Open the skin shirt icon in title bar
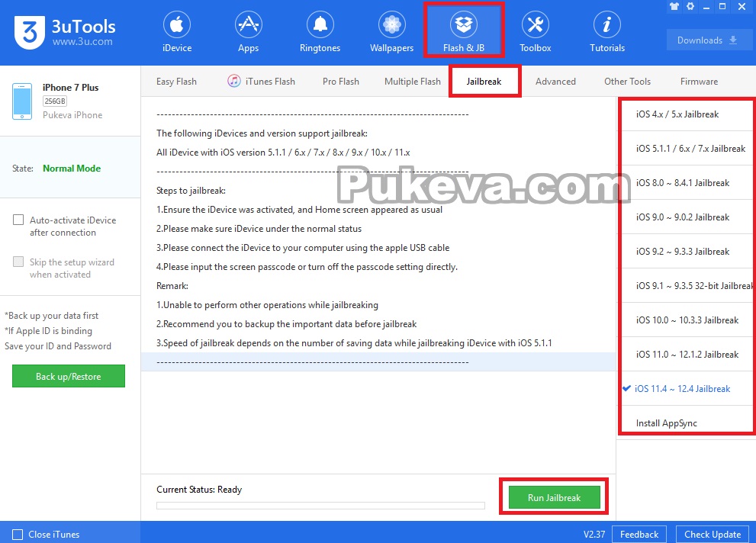Viewport: 756px width, 543px height. click(674, 6)
